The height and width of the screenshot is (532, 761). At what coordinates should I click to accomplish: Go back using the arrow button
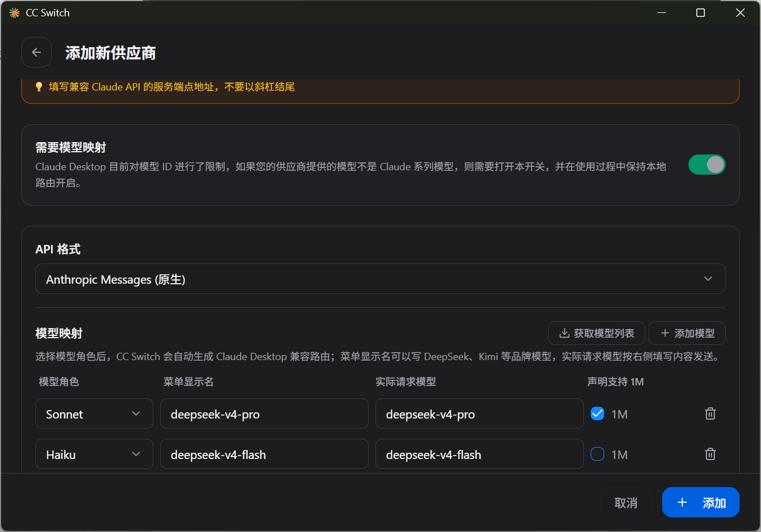coord(37,52)
